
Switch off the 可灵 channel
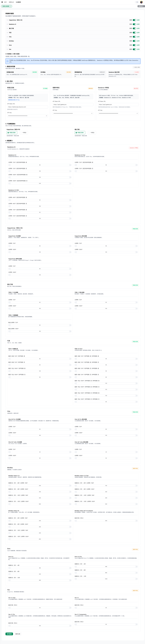(x=134, y=33)
